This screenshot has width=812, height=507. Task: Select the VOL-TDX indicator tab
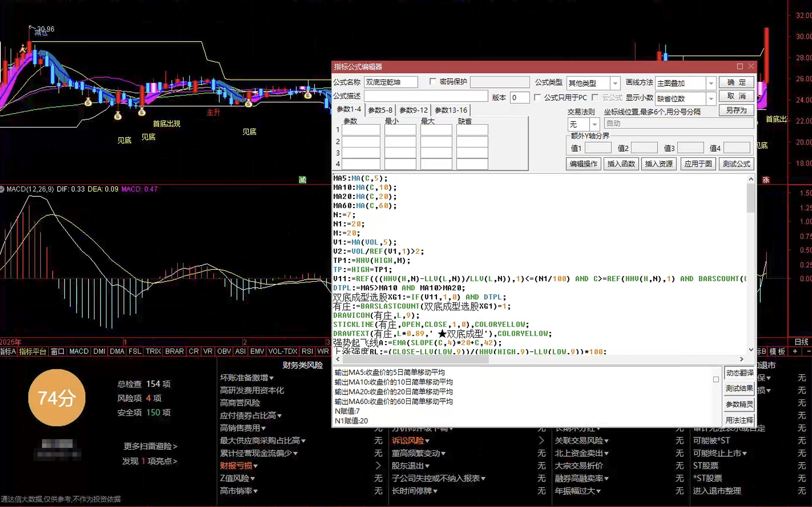click(283, 351)
